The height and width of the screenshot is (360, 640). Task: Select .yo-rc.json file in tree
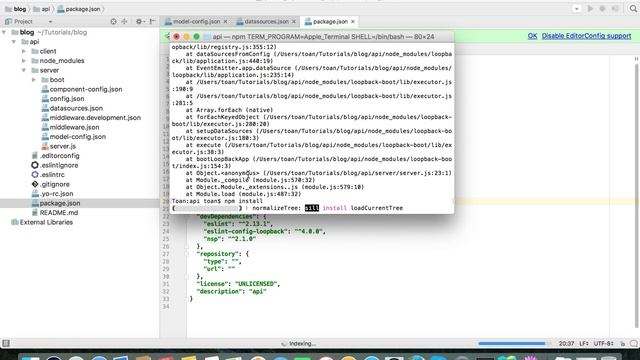(x=56, y=194)
